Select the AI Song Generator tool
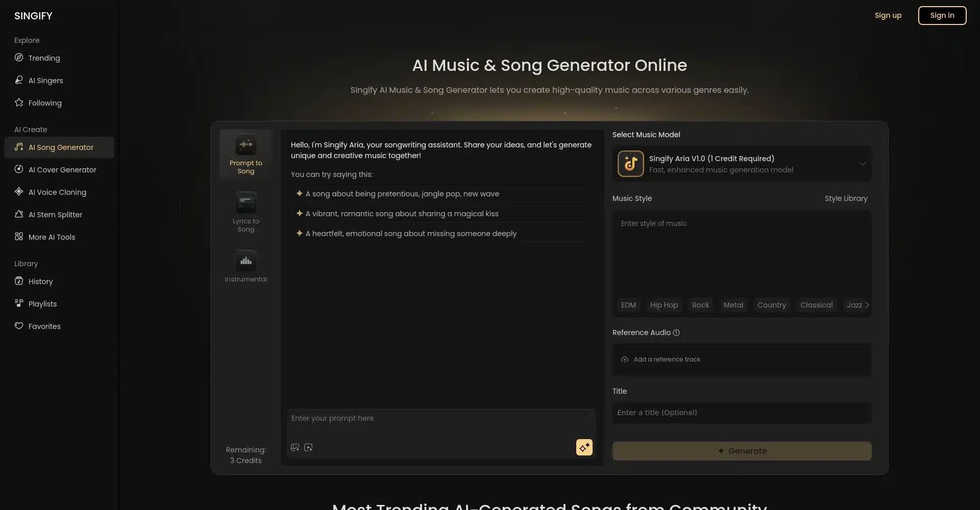The height and width of the screenshot is (510, 980). pyautogui.click(x=61, y=147)
